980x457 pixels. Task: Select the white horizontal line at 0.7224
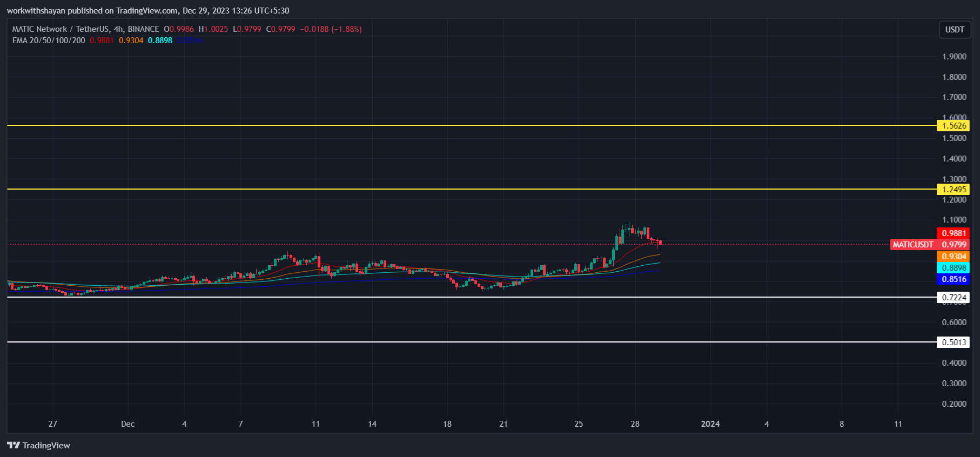click(472, 297)
